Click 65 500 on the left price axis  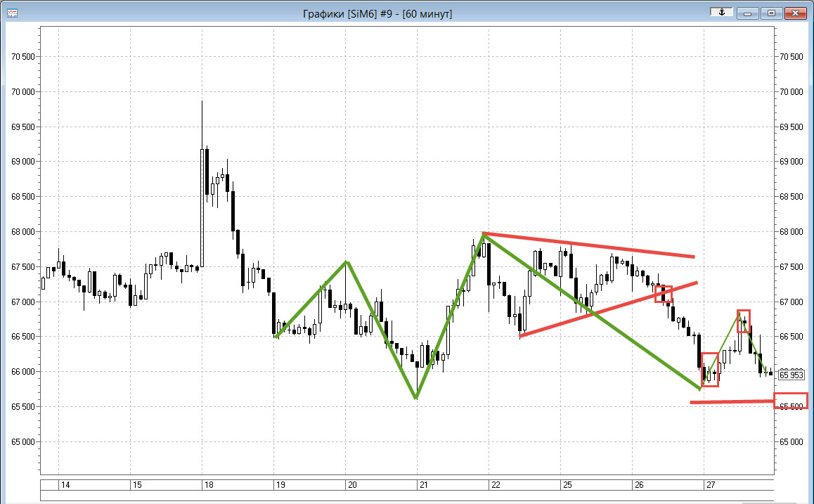[x=23, y=406]
